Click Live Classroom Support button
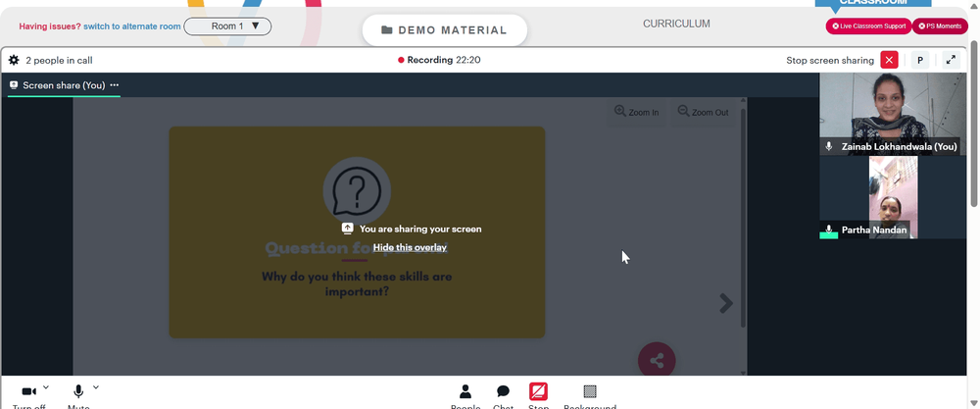This screenshot has height=409, width=980. coord(868,26)
